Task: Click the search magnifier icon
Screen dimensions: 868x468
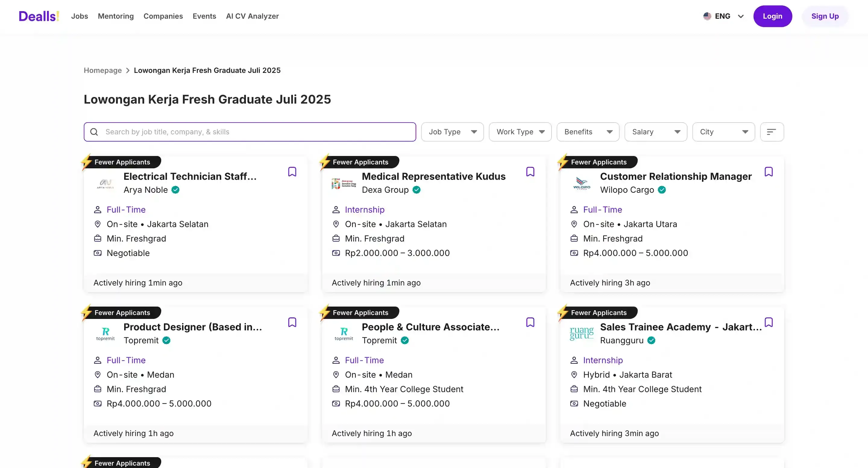Action: point(94,132)
